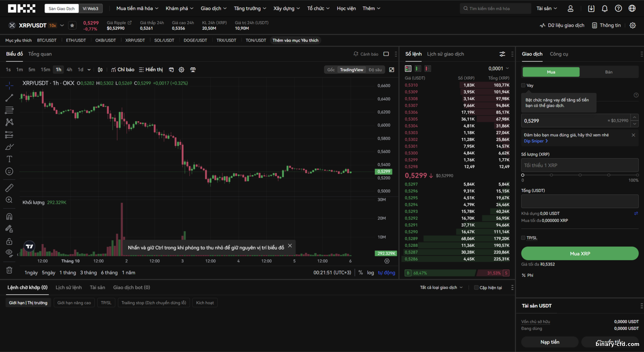Screen dimensions: 644x352
Task: Open the Giao dịch menu dropdown
Action: (213, 9)
